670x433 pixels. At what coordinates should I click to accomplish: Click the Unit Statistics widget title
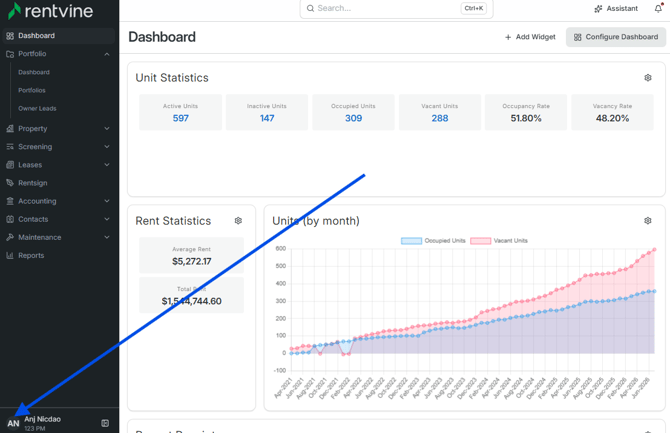(172, 78)
